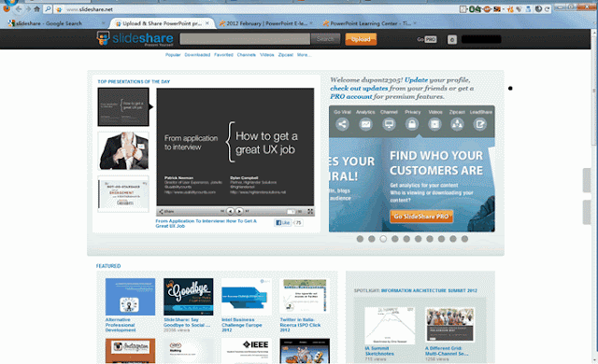The image size is (598, 364).
Task: Click the browser forward arrow
Action: click(x=28, y=9)
